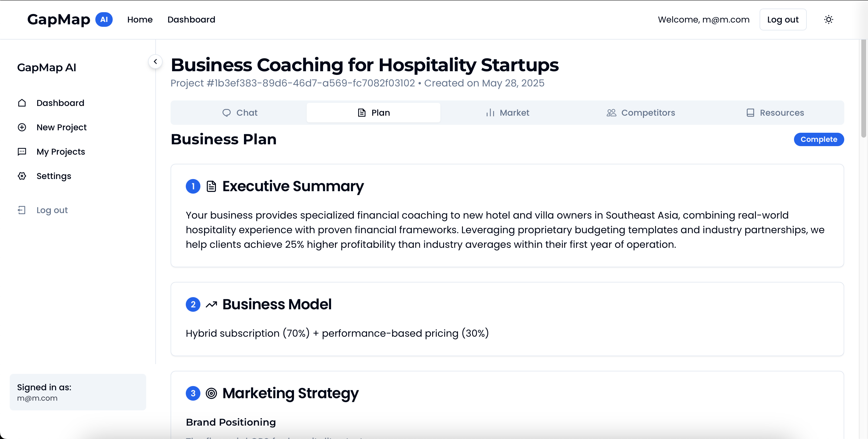Go to Home in top navigation
Screen dimensions: 868x439
click(x=140, y=19)
